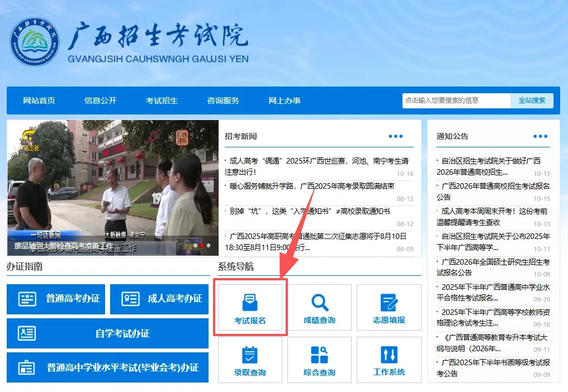Screen dimensions: 568x392
Task: Open notice 广西2026年全国硕士研究生招生考试报名公告
Action: 493,267
